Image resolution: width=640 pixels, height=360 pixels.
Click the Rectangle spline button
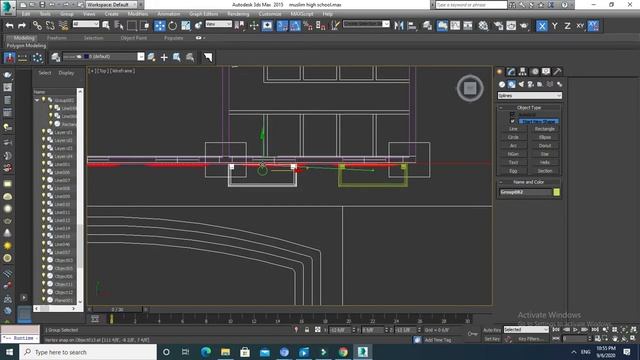coord(544,129)
